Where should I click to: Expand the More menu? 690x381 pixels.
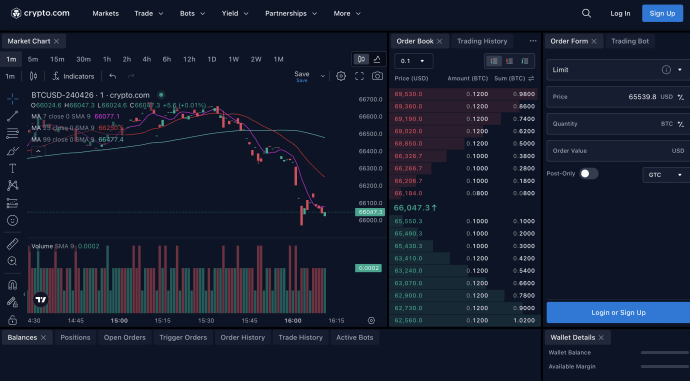coord(347,13)
